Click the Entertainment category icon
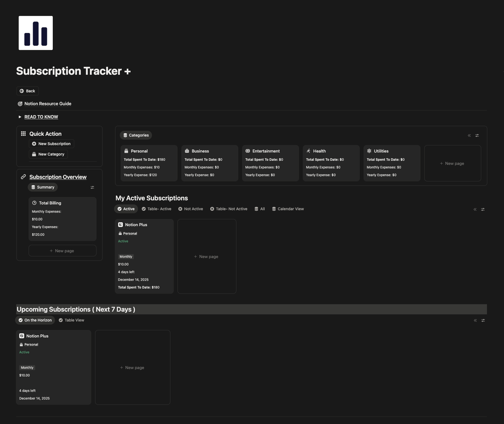Viewport: 504px width, 424px height. click(248, 151)
